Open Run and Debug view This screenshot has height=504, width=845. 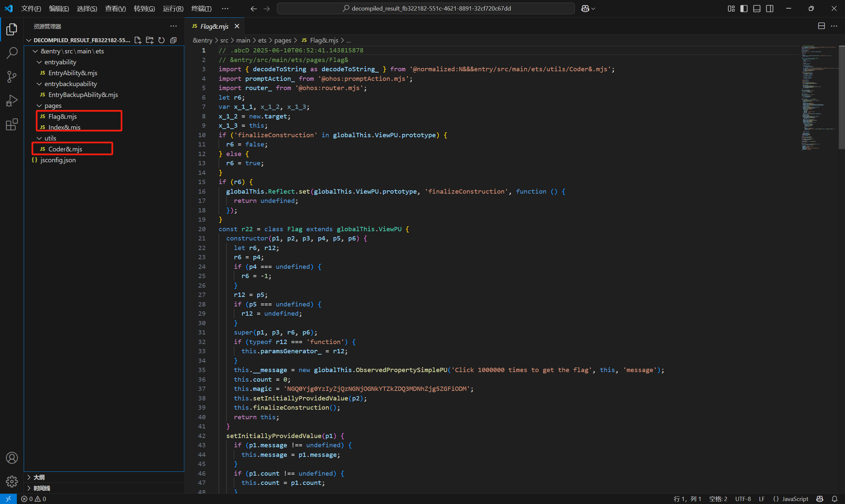[12, 101]
